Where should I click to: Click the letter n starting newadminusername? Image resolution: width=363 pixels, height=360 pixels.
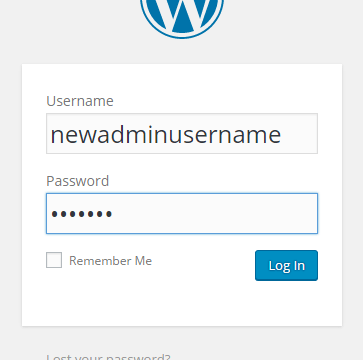(57, 136)
